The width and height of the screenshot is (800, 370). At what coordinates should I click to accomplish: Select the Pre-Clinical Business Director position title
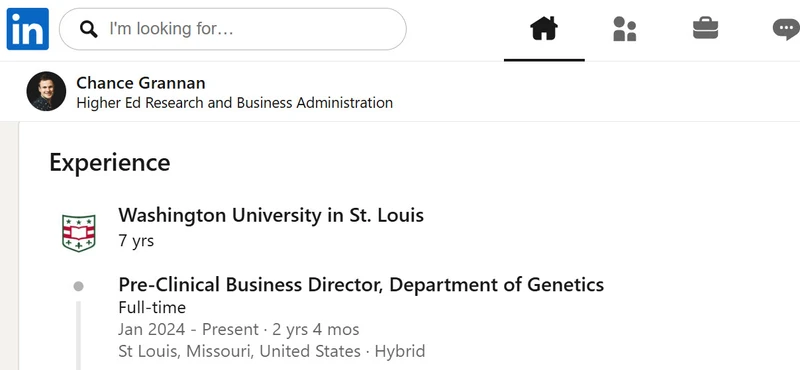(361, 284)
